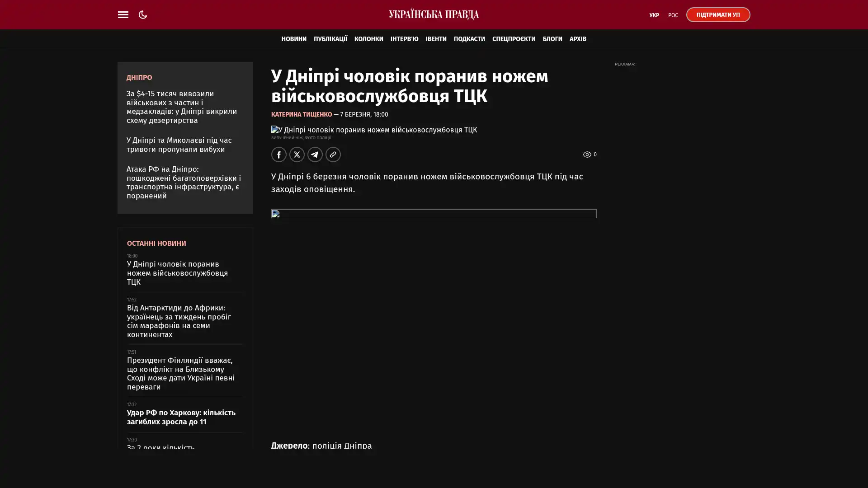Open the НОВИНИ section
Image resolution: width=868 pixels, height=488 pixels.
[294, 39]
